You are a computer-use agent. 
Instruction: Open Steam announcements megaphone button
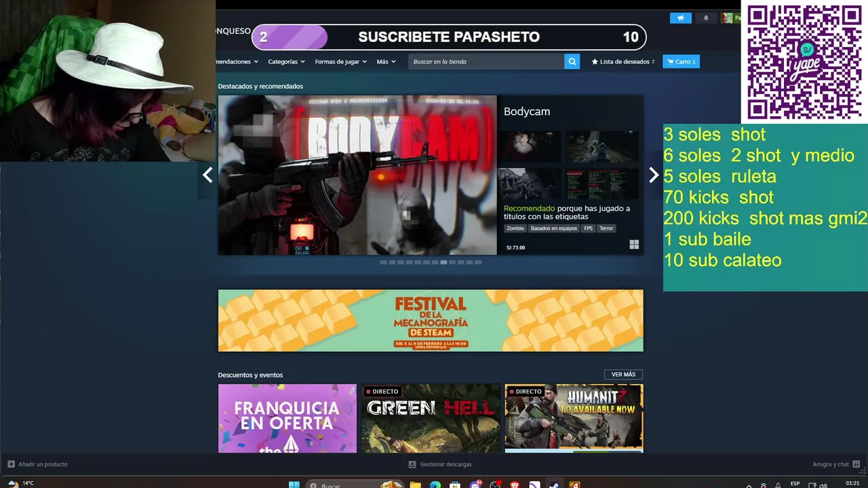click(x=680, y=18)
